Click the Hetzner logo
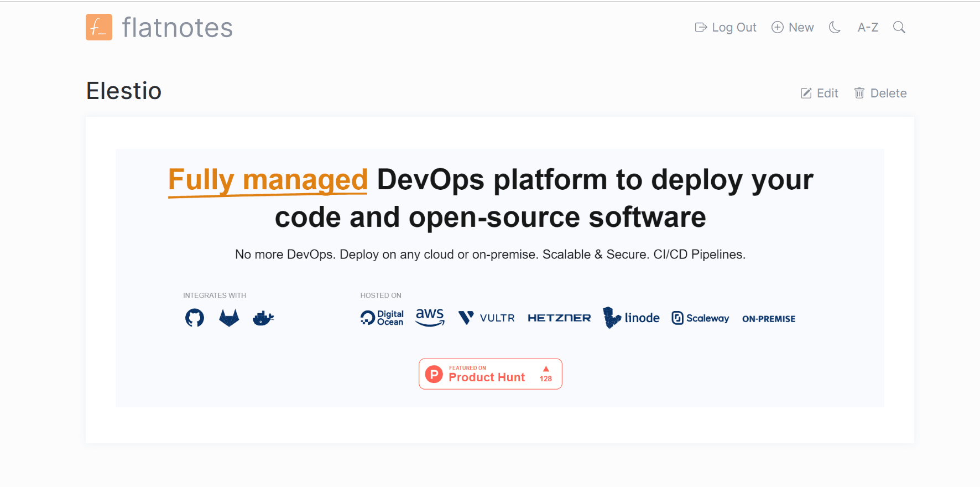The image size is (980, 487). (559, 318)
